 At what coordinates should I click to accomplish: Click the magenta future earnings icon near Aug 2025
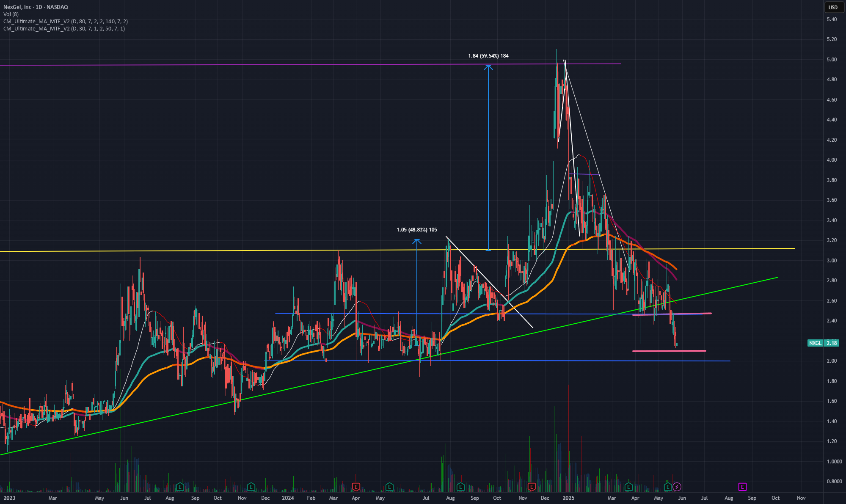click(x=742, y=487)
